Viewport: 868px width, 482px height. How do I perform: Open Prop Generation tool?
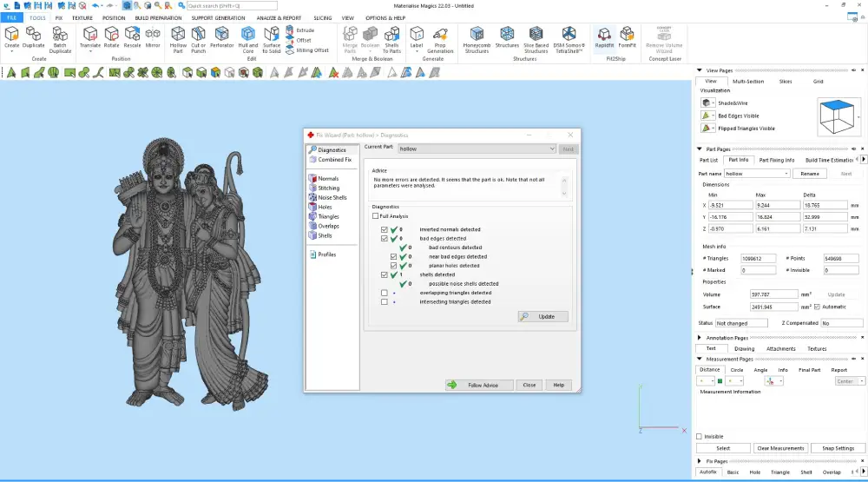click(x=440, y=40)
